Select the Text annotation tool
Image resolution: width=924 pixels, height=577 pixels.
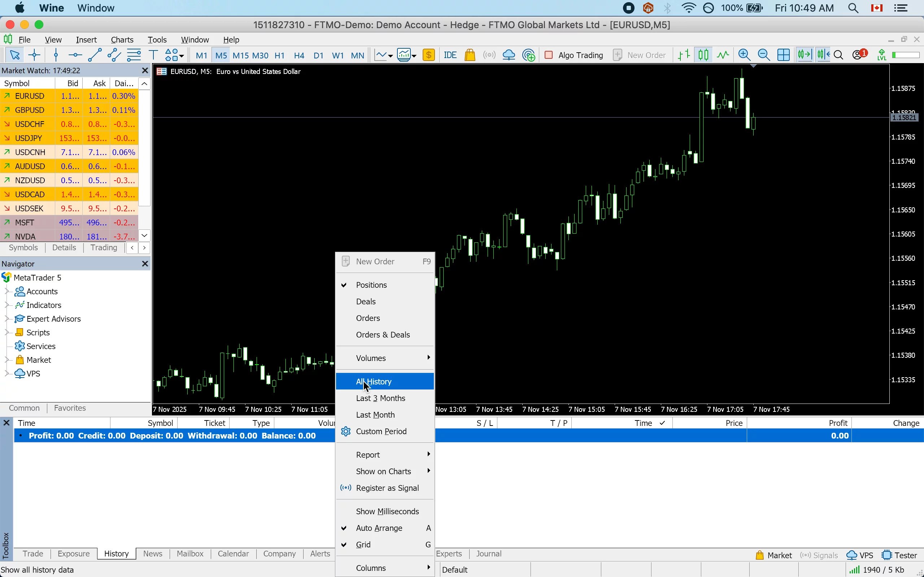[x=153, y=54]
